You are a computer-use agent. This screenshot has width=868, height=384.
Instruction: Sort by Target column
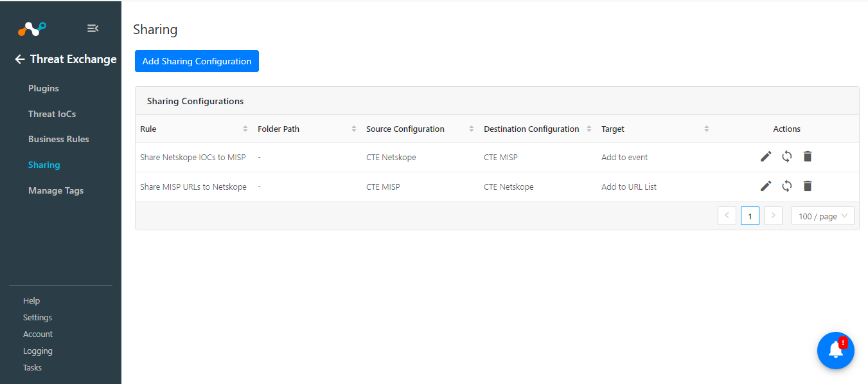point(707,129)
